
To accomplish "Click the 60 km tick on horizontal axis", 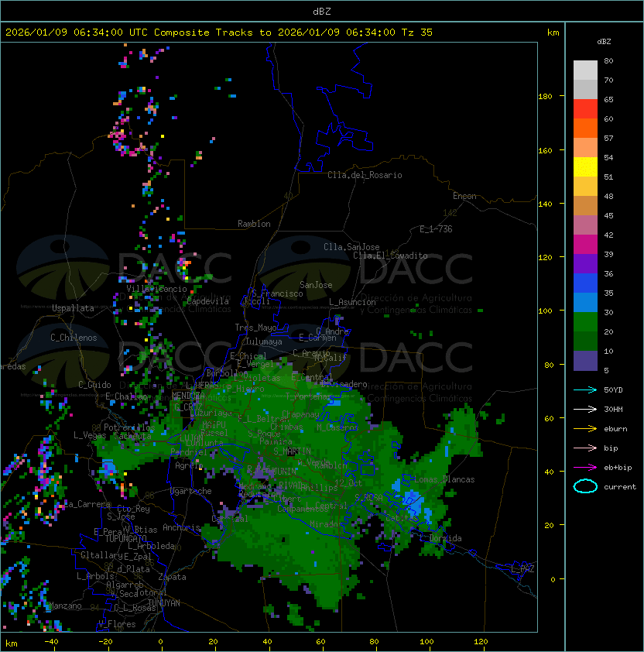I will pyautogui.click(x=320, y=642).
